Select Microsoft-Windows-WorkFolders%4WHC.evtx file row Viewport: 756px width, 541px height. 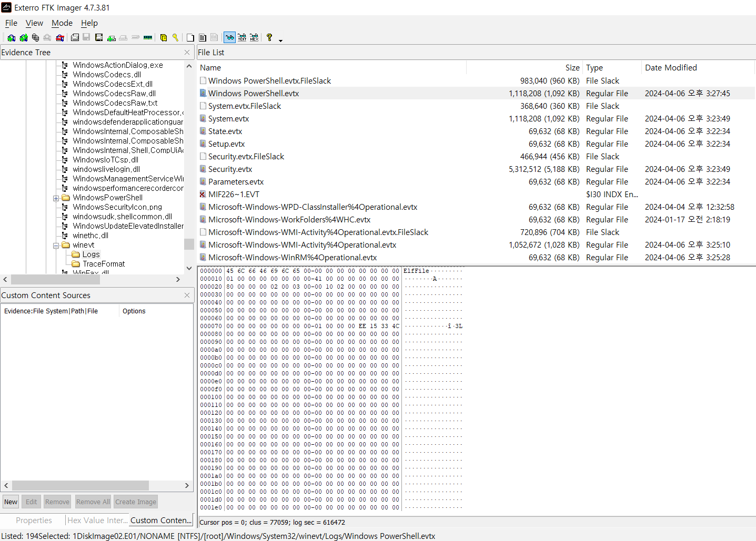click(476, 220)
